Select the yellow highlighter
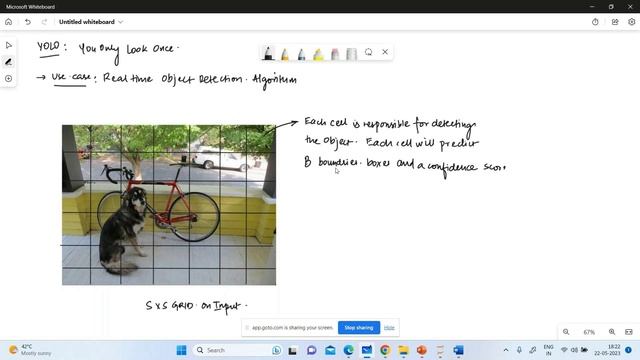640x360 pixels. [318, 53]
